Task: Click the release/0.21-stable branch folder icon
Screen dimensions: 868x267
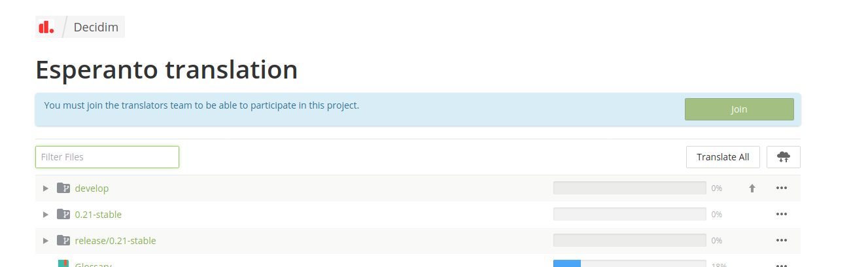Action: coord(63,241)
